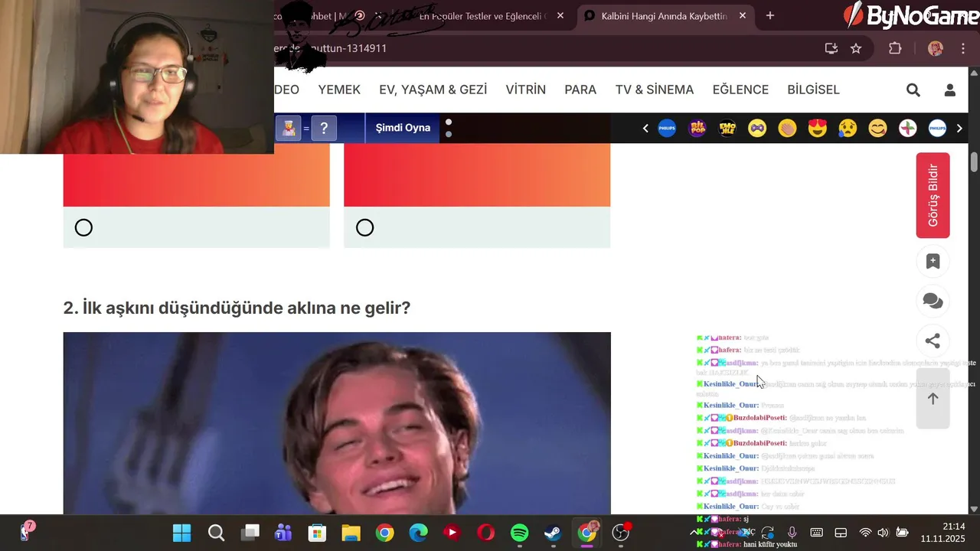Select the radio button under left answer card
The width and height of the screenshot is (980, 551).
(83, 227)
